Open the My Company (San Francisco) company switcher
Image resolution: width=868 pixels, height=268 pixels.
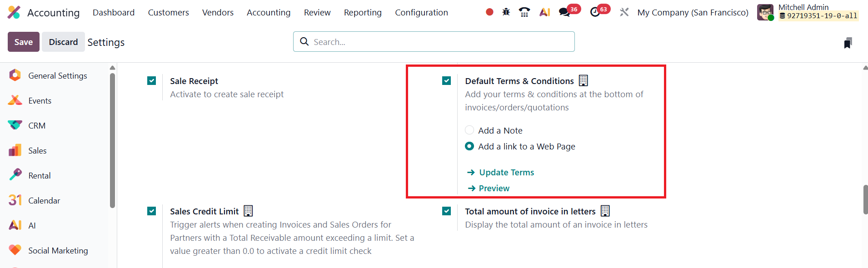[x=693, y=12]
